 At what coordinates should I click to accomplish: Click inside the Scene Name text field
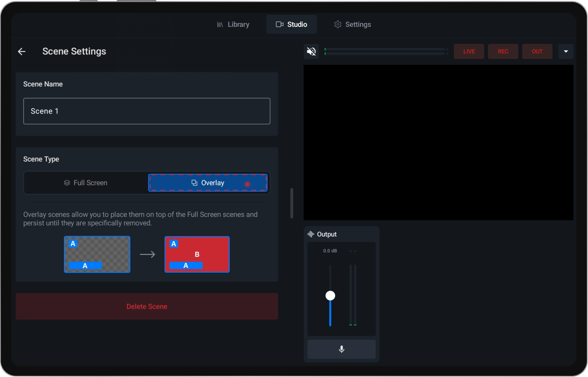pos(147,111)
